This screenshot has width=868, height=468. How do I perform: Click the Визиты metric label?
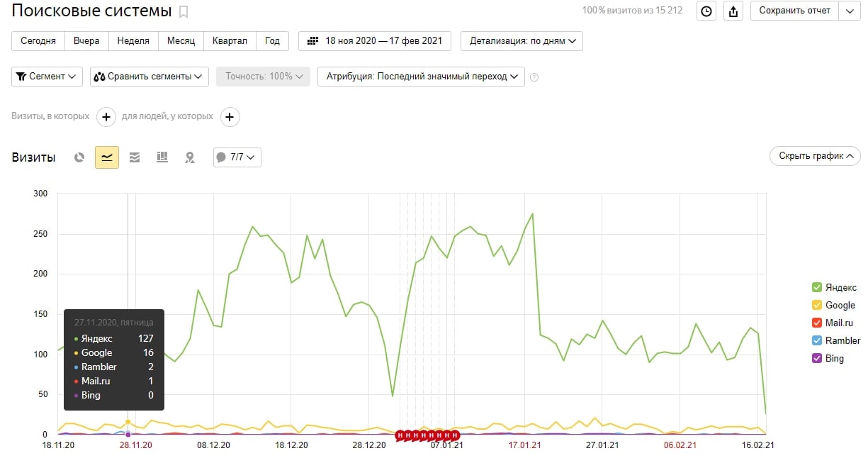pos(33,157)
